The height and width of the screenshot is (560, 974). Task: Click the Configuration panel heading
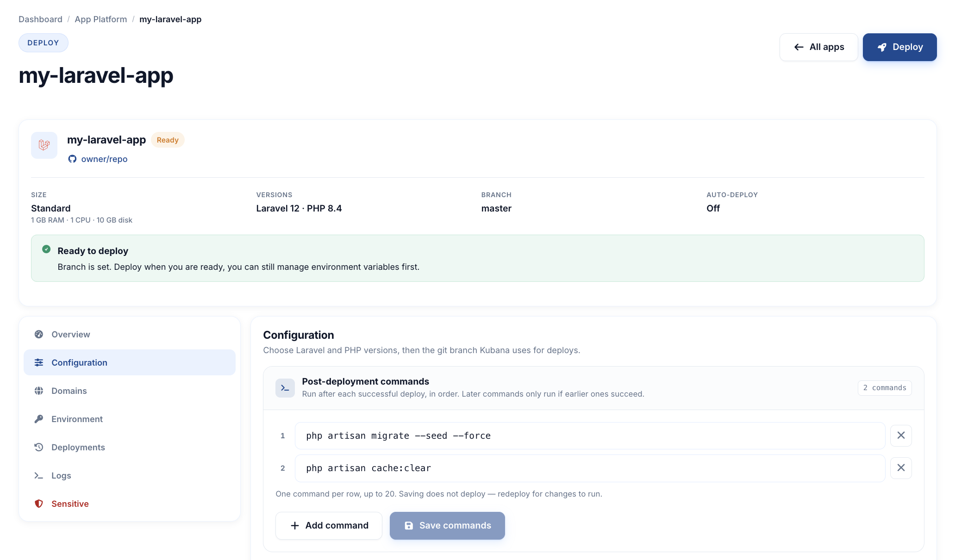[x=299, y=335]
